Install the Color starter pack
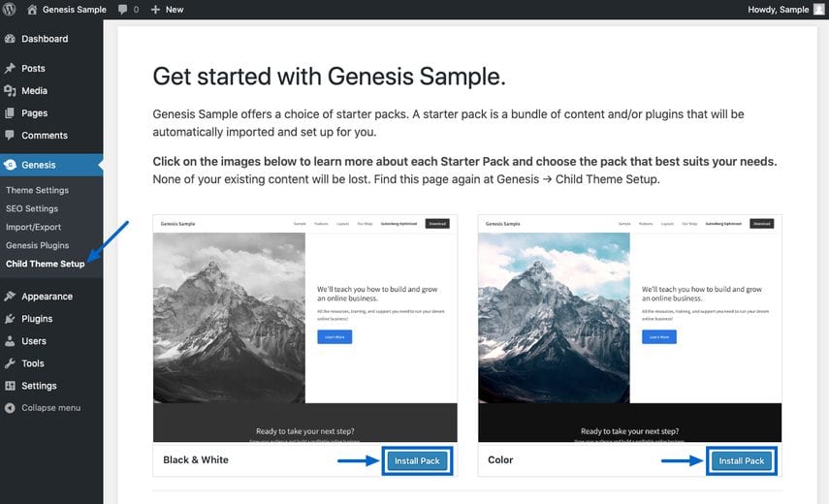Viewport: 829px width, 504px height. point(741,460)
